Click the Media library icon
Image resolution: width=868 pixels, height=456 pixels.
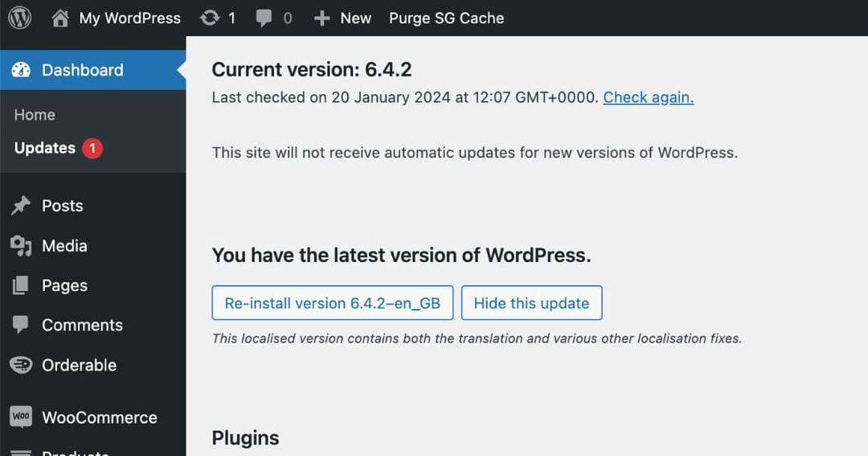(21, 246)
